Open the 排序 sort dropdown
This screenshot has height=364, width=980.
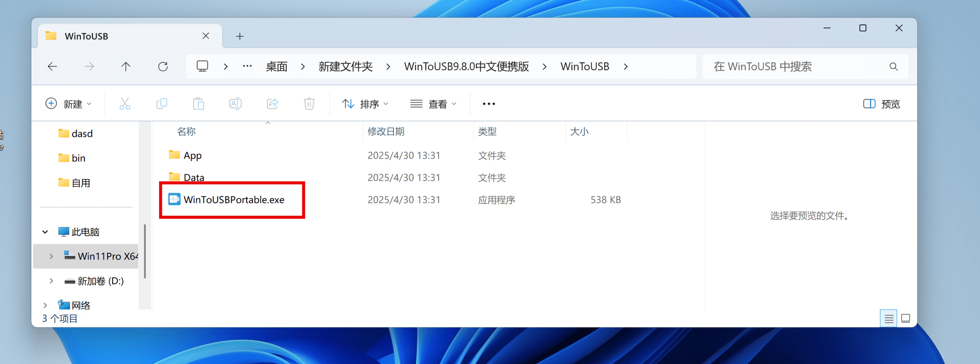[x=365, y=104]
